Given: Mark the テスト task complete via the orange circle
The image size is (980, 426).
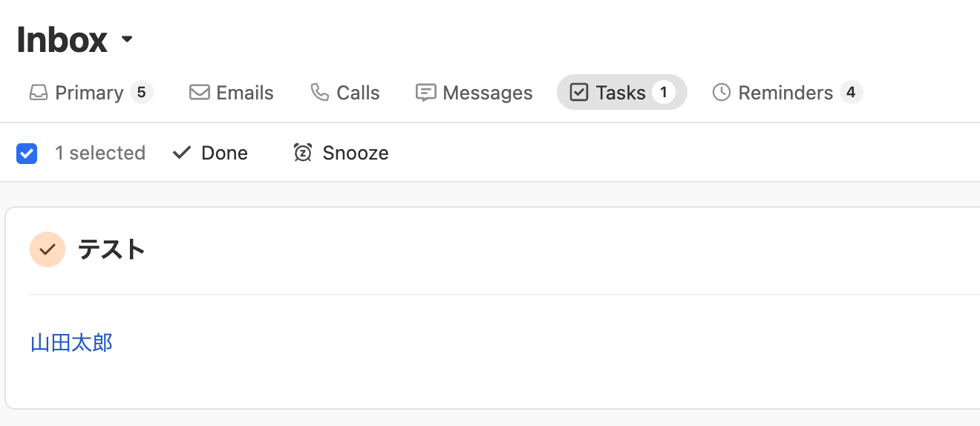Looking at the screenshot, I should [48, 249].
